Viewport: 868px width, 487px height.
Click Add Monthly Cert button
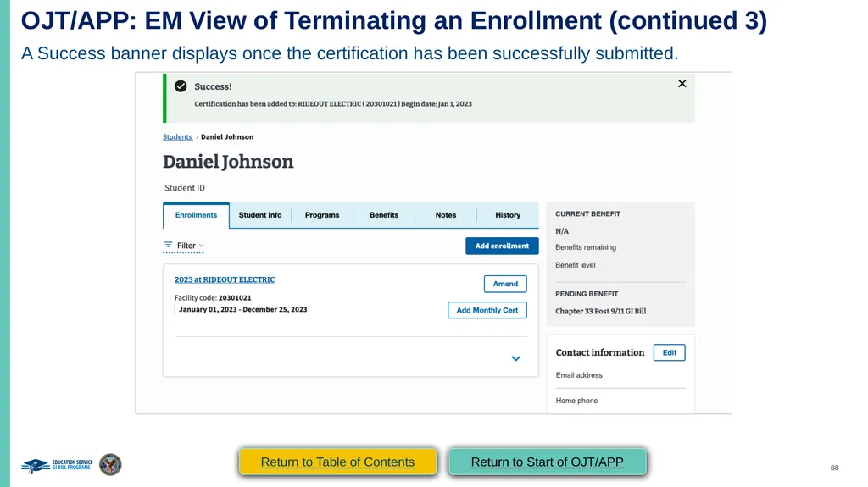[487, 311]
